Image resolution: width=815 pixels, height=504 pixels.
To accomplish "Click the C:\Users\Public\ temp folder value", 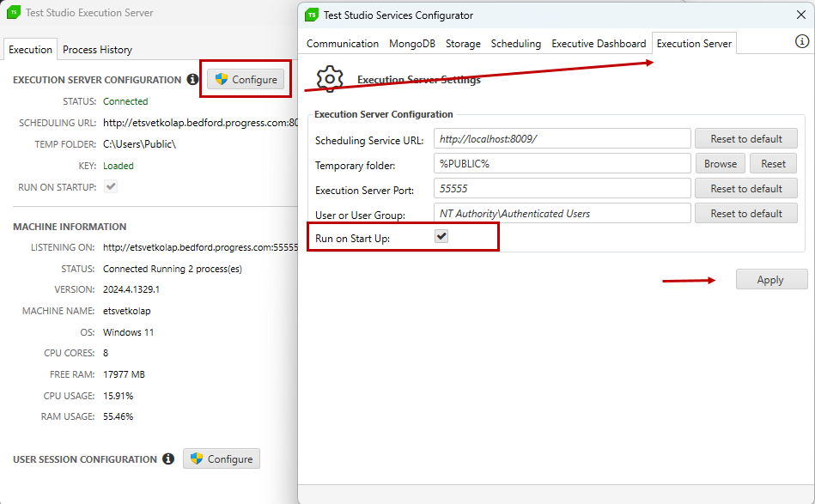I will (x=139, y=144).
